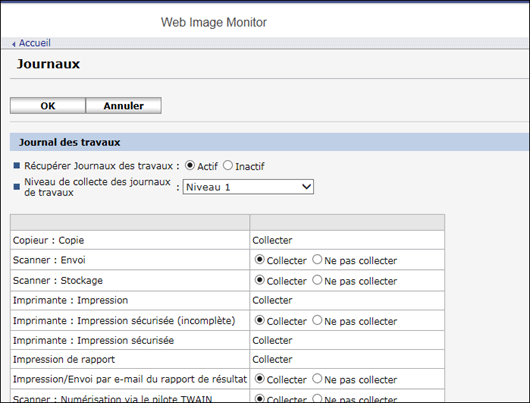Click the back arrow beside Accueil
This screenshot has width=530, height=403.
click(x=14, y=44)
